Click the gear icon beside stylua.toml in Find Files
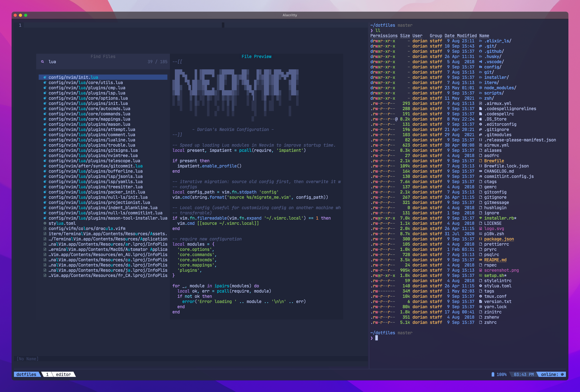The height and width of the screenshot is (392, 580). point(45,223)
